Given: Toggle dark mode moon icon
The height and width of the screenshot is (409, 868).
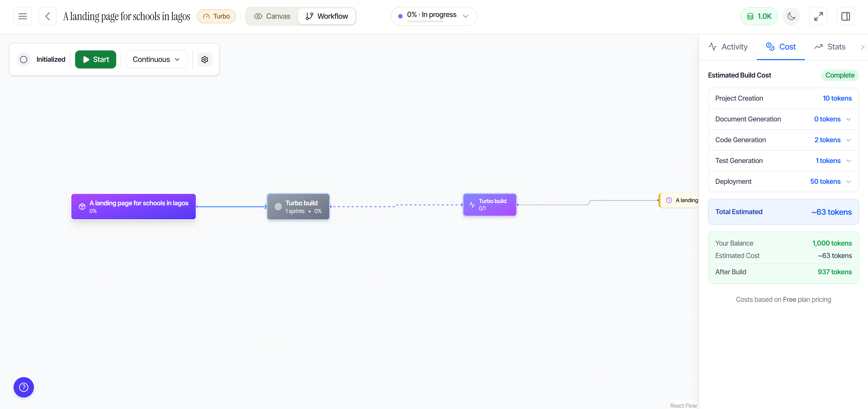Looking at the screenshot, I should [x=791, y=16].
